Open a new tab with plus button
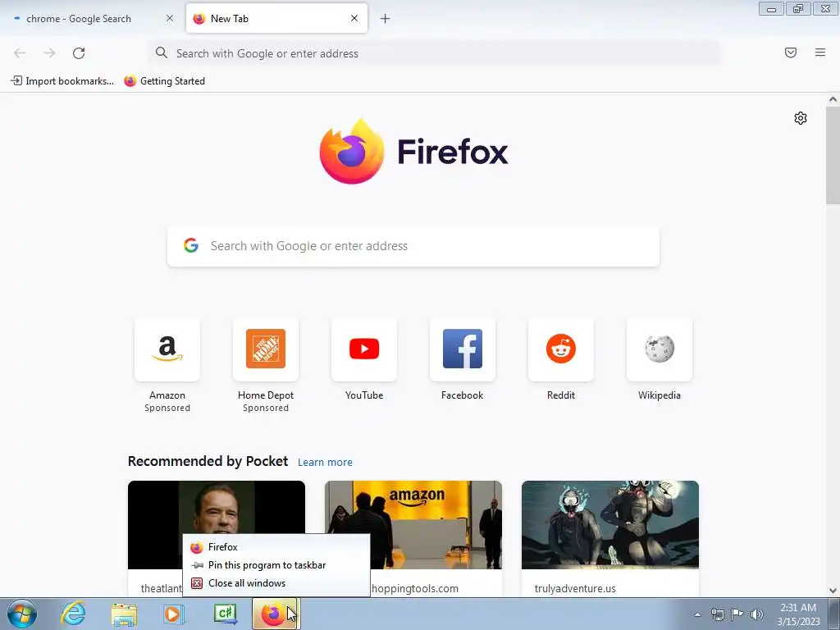The image size is (840, 630). pyautogui.click(x=386, y=19)
